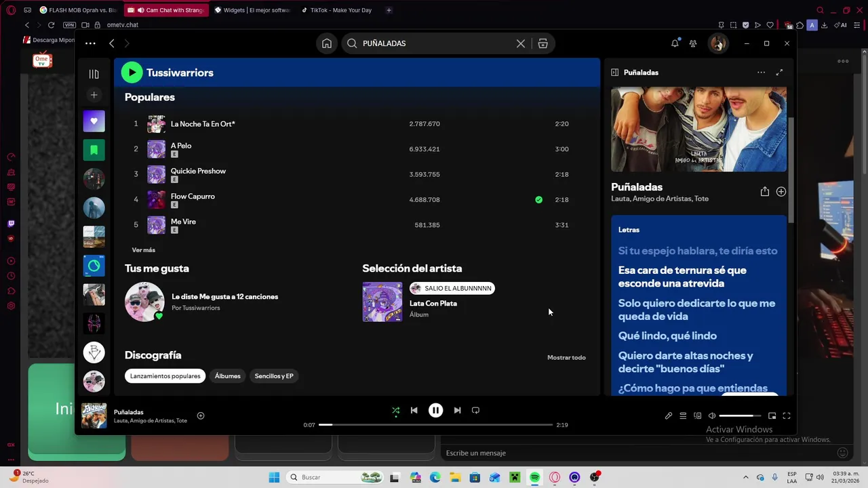Select Álbumes filter chip
This screenshot has height=488, width=868.
click(227, 376)
